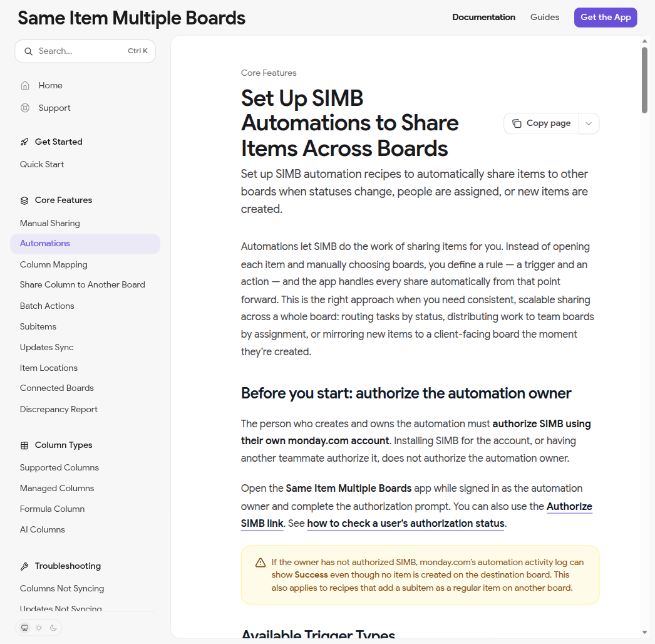Click the Troubleshooting wrench icon
Viewport: 655px width, 644px height.
[24, 566]
